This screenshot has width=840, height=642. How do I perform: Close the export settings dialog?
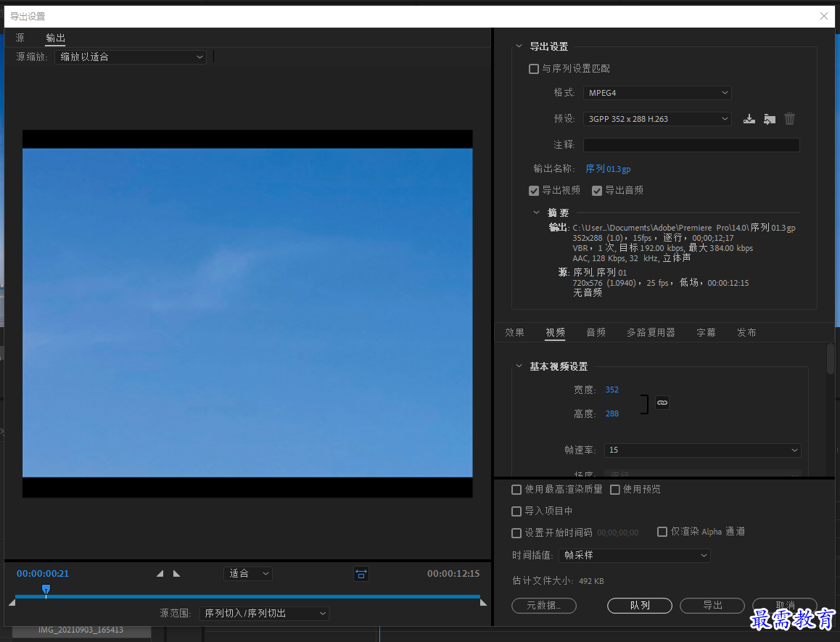click(x=824, y=16)
